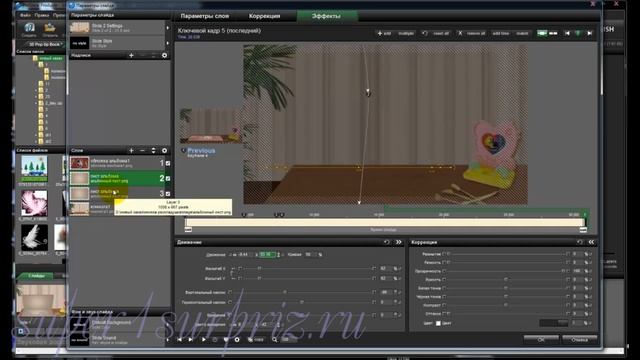Open Правка menu in background window
This screenshot has width=640, height=360.
[42, 15]
